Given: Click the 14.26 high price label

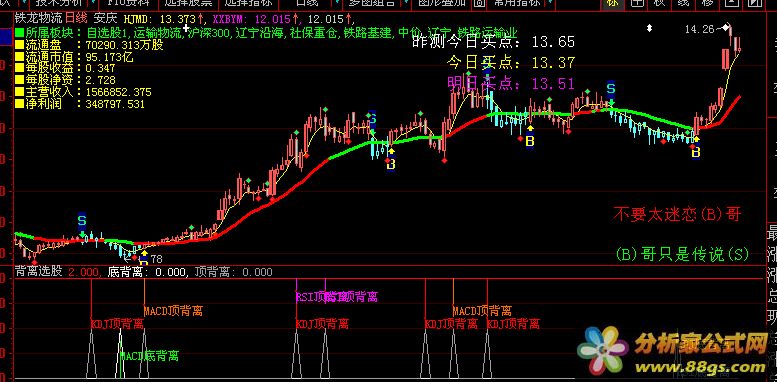Looking at the screenshot, I should point(700,29).
